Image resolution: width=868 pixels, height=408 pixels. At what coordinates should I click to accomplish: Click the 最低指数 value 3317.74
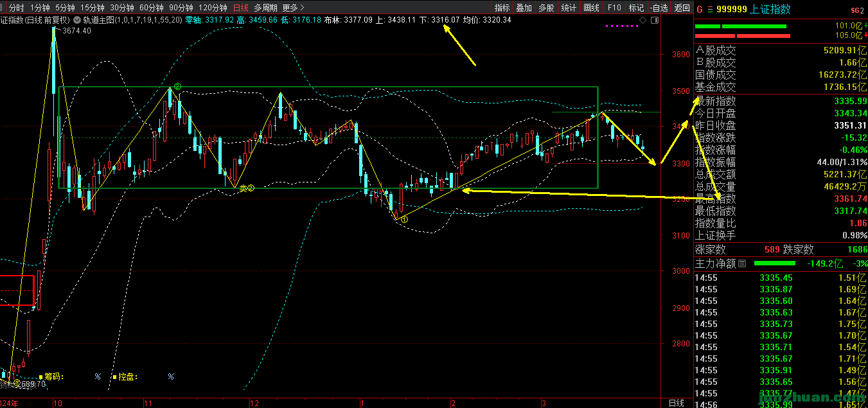click(850, 211)
